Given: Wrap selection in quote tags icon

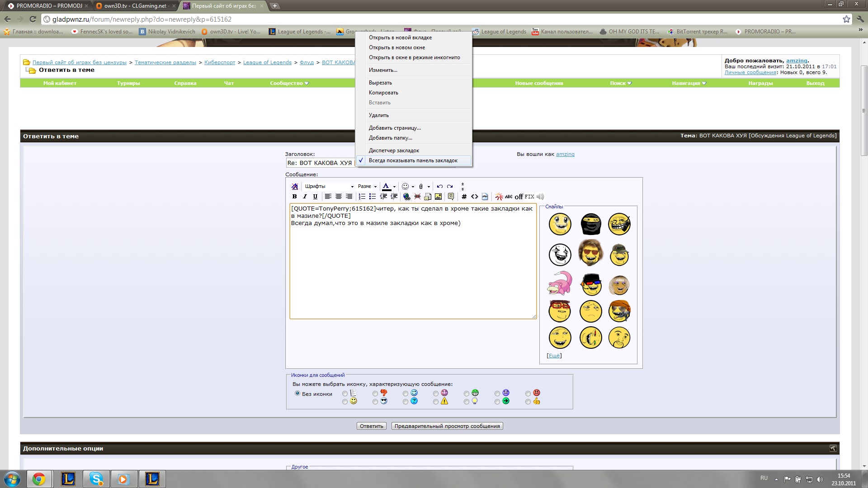Looking at the screenshot, I should pos(451,197).
